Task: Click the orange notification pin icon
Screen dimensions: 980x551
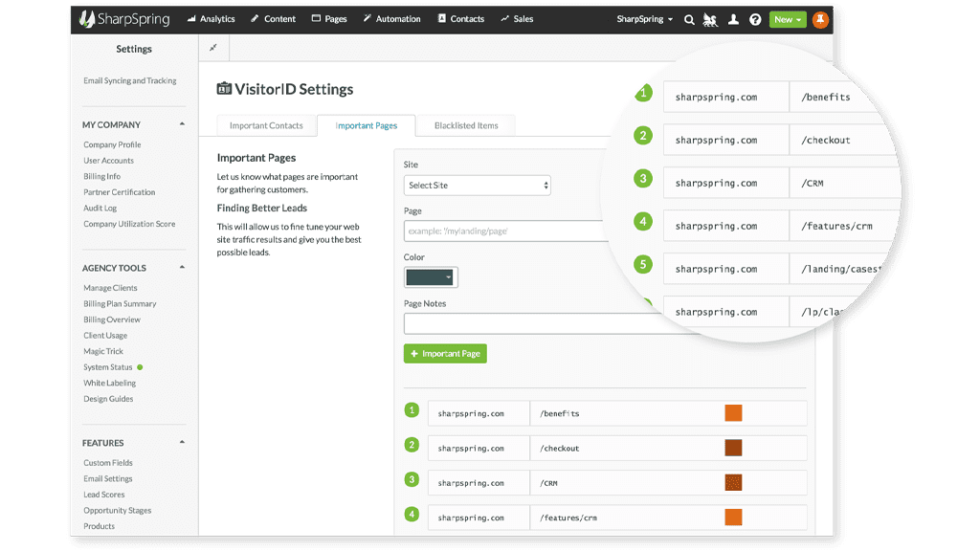Action: point(820,19)
